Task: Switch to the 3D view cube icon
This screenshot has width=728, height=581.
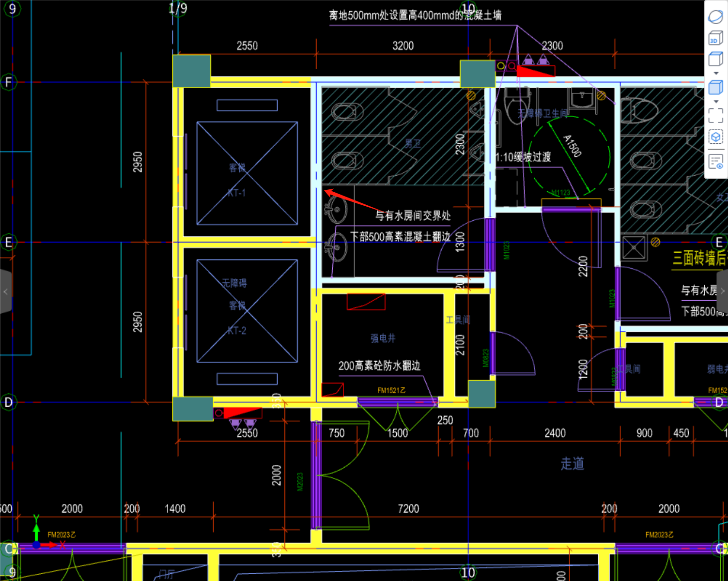Action: pos(715,38)
